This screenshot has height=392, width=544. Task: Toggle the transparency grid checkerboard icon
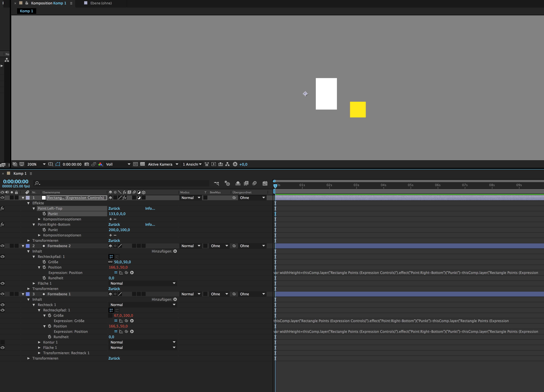(142, 164)
